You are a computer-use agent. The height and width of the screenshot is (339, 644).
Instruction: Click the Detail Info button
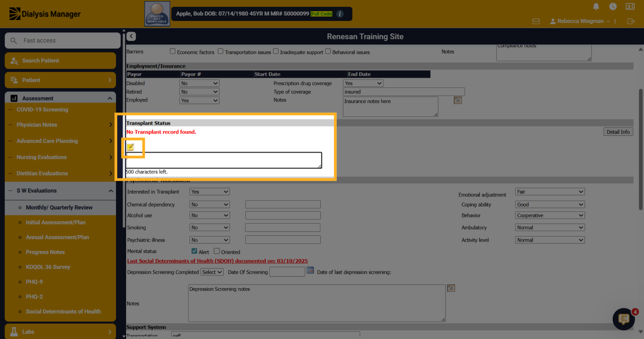[618, 132]
